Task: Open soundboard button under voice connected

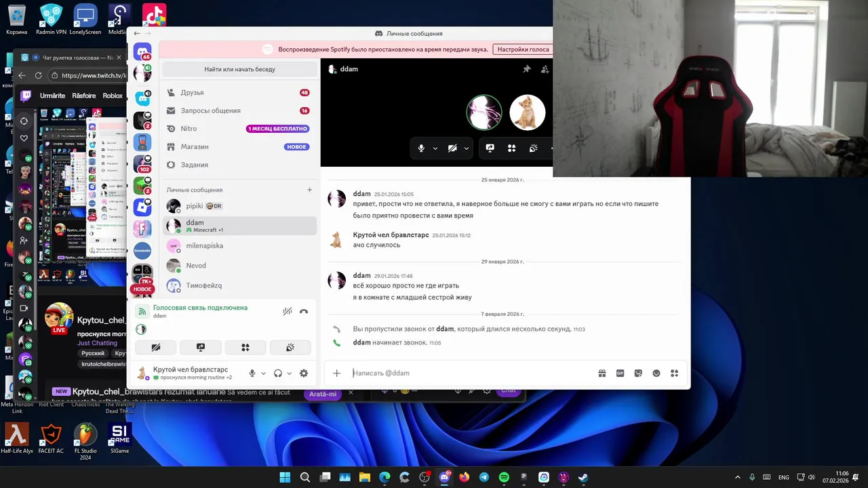Action: tap(290, 347)
